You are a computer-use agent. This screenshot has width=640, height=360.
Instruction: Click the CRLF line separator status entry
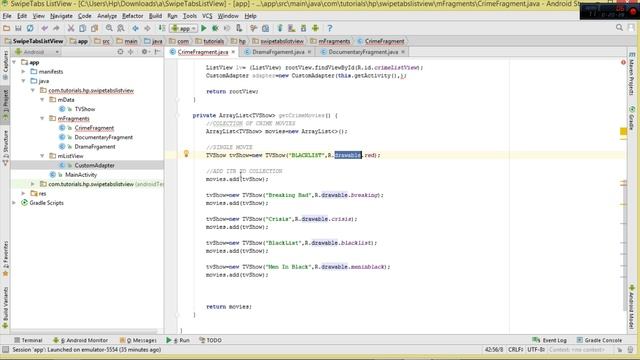516,350
